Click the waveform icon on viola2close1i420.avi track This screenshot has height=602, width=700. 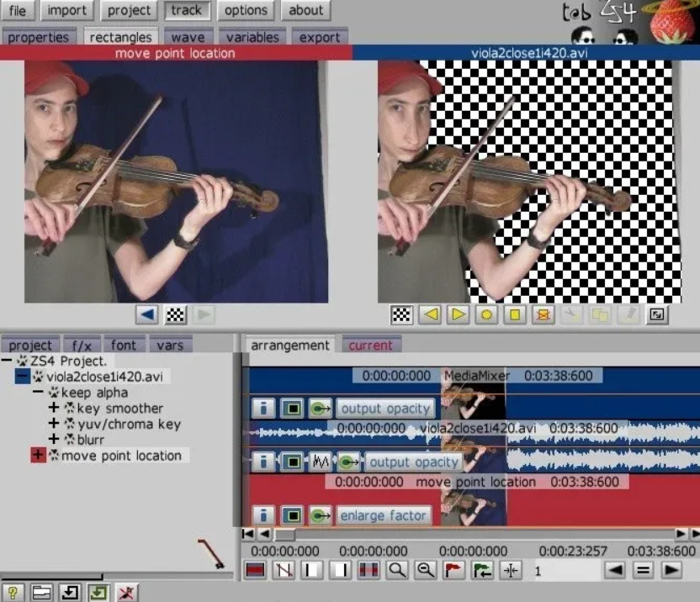click(320, 462)
